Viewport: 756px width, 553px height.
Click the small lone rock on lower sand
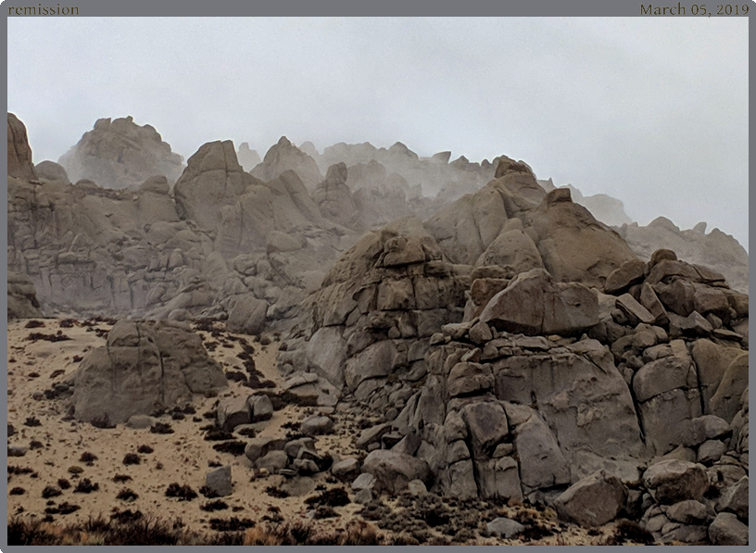[x=219, y=481]
